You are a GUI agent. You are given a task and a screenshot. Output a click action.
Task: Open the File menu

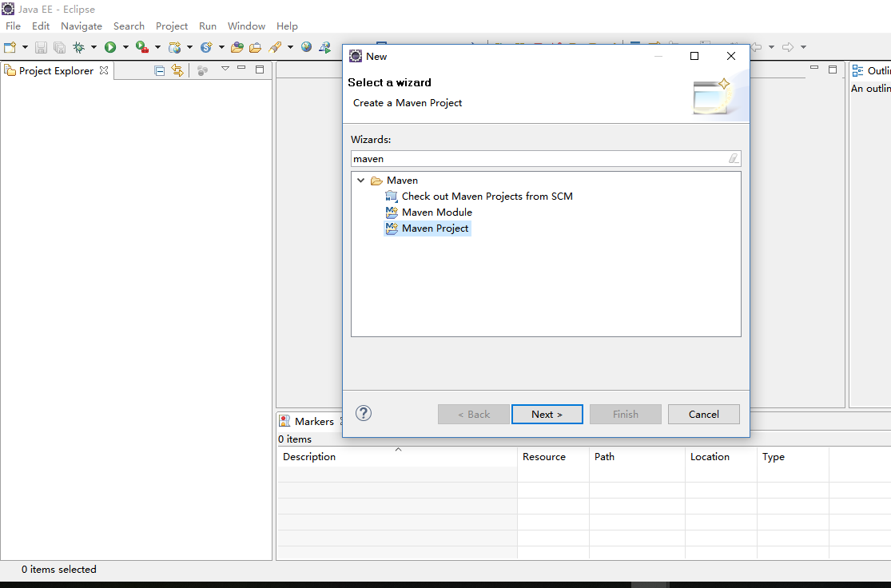13,26
